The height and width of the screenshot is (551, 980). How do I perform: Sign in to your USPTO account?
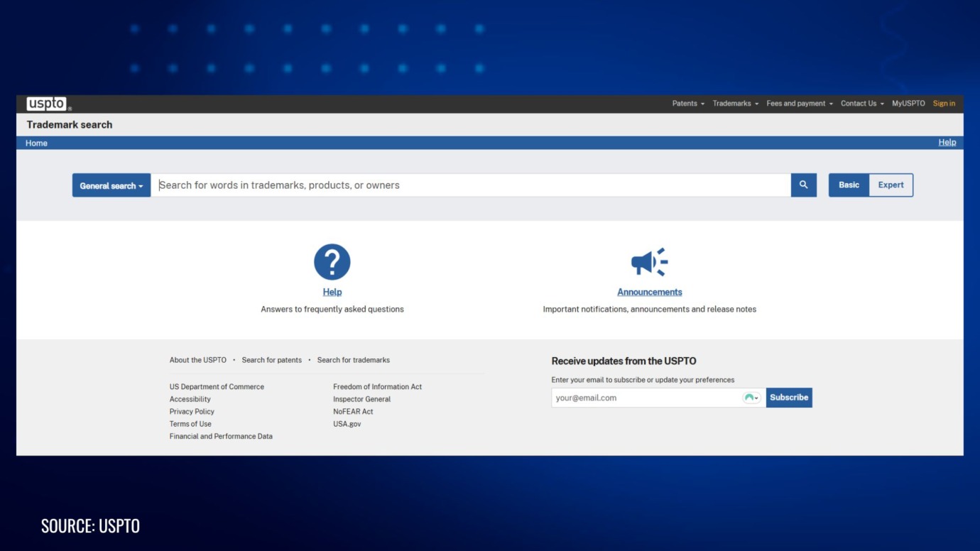pyautogui.click(x=944, y=103)
